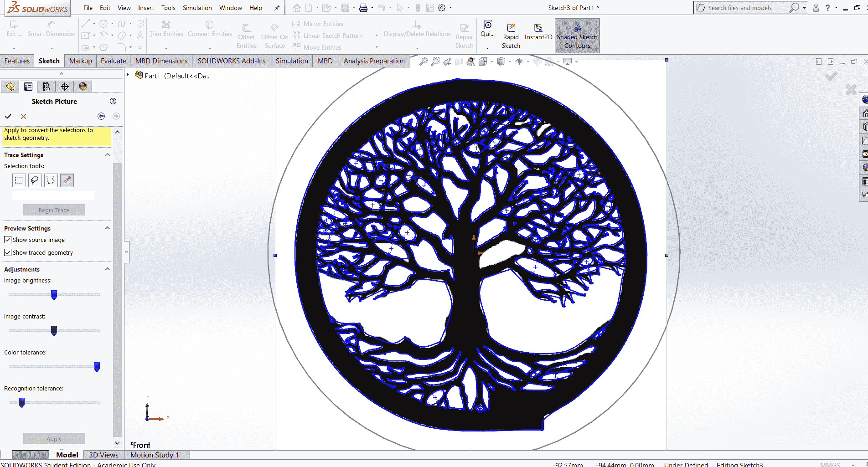Open the Tools menu
The height and width of the screenshot is (467, 868).
click(168, 8)
